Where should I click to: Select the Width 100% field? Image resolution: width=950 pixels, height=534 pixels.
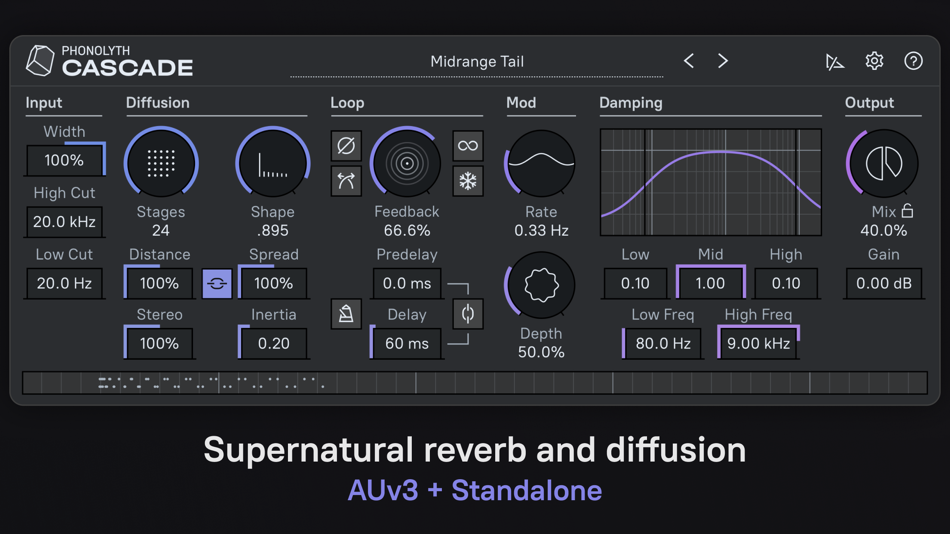coord(64,160)
